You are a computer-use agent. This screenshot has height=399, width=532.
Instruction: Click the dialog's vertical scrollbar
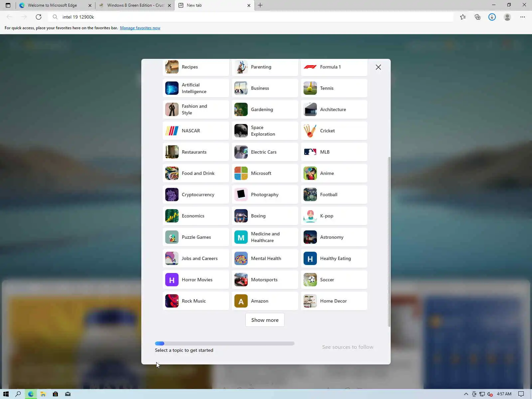(x=389, y=242)
